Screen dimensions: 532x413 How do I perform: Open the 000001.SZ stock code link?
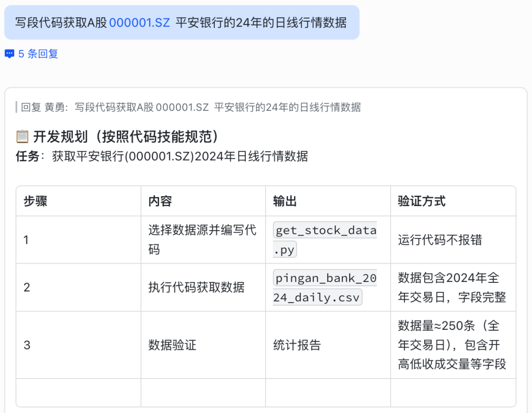click(x=139, y=23)
